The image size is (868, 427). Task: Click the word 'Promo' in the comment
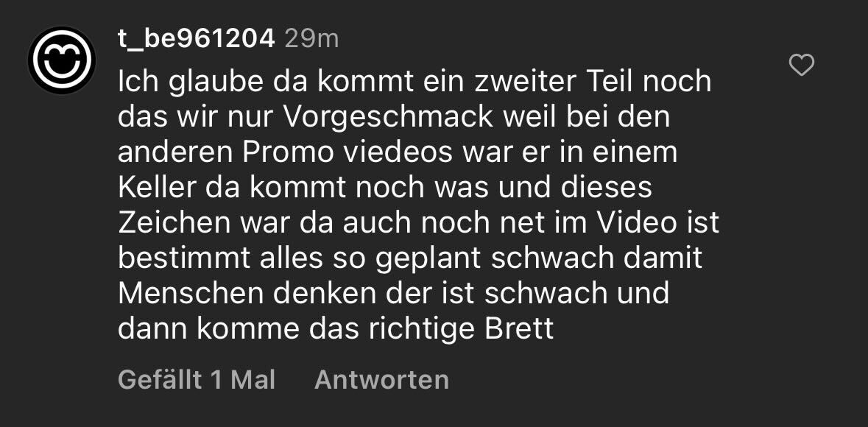pyautogui.click(x=288, y=153)
